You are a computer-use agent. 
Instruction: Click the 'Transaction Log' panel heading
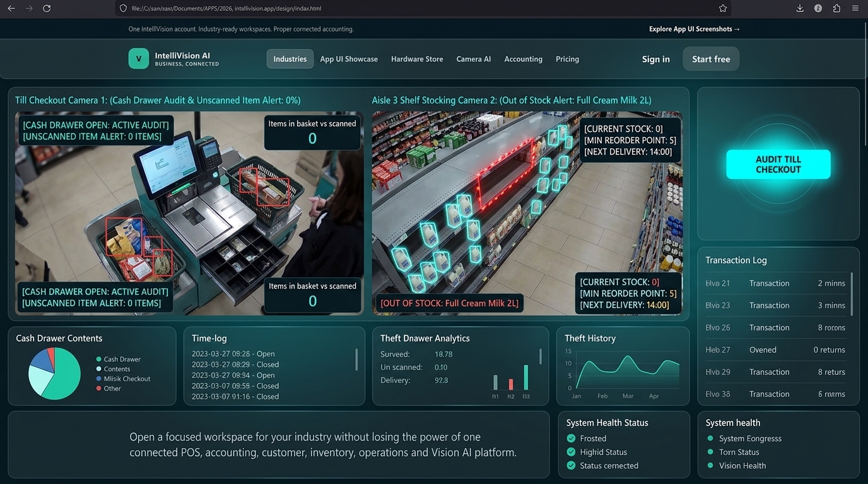point(736,260)
